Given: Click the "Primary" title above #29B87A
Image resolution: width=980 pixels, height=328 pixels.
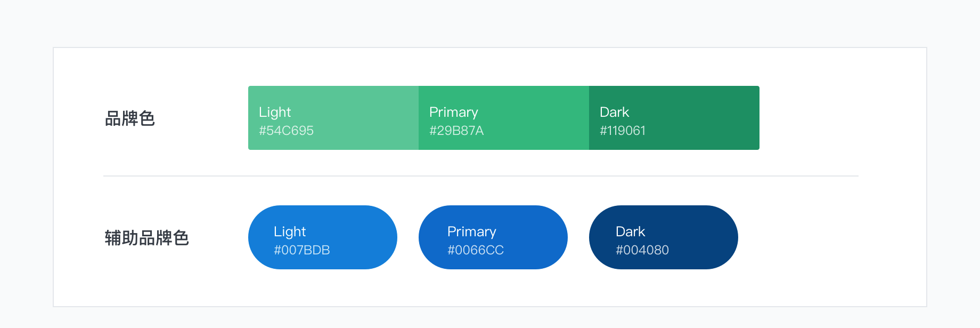Looking at the screenshot, I should click(x=454, y=113).
